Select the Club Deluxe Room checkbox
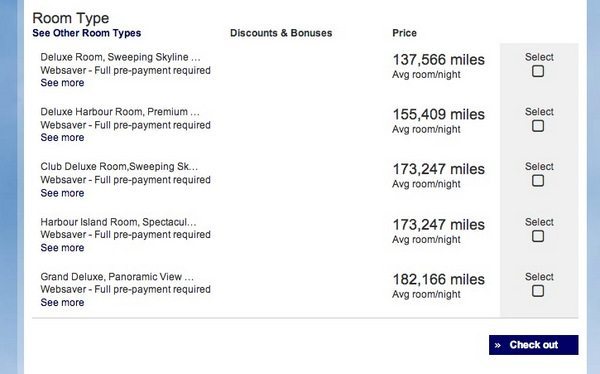 (x=538, y=181)
